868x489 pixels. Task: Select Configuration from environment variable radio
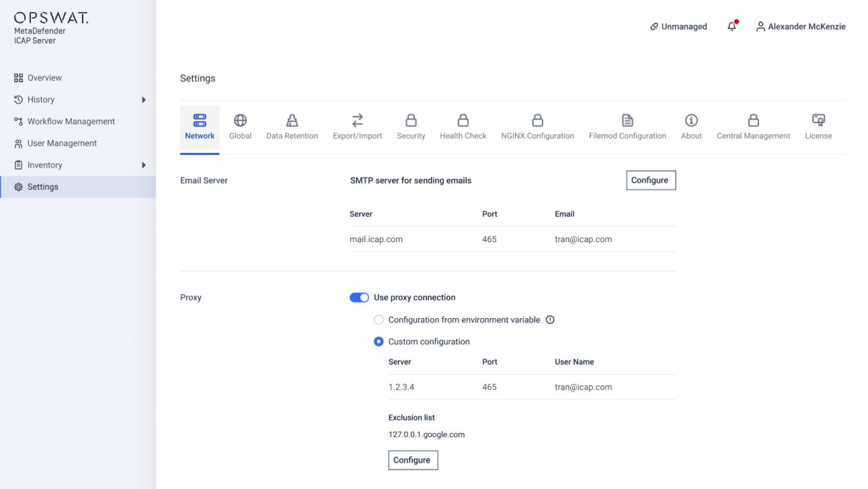coord(379,320)
